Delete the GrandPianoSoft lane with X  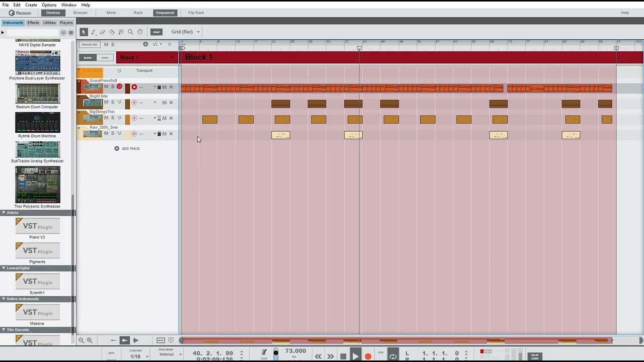pyautogui.click(x=171, y=87)
